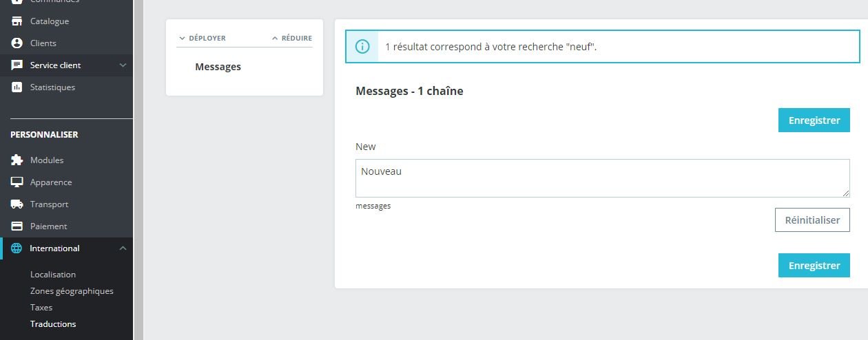Screen dimensions: 868x340
Task: Click the International globe icon
Action: [x=17, y=248]
